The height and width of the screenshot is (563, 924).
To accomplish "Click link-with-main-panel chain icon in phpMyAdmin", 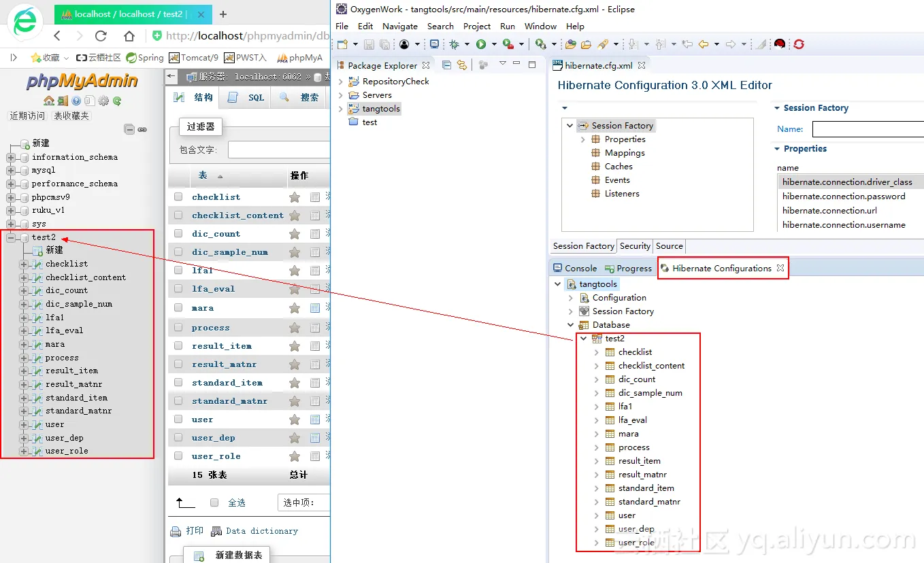I will tap(142, 129).
